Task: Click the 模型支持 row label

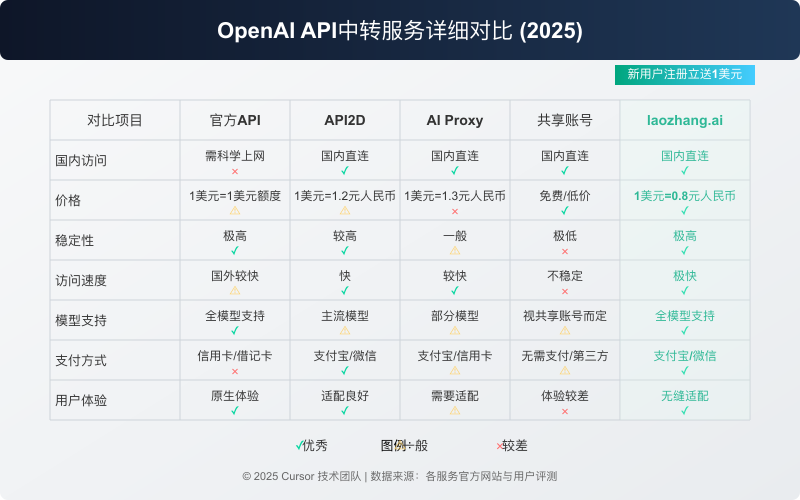Action: (x=81, y=320)
